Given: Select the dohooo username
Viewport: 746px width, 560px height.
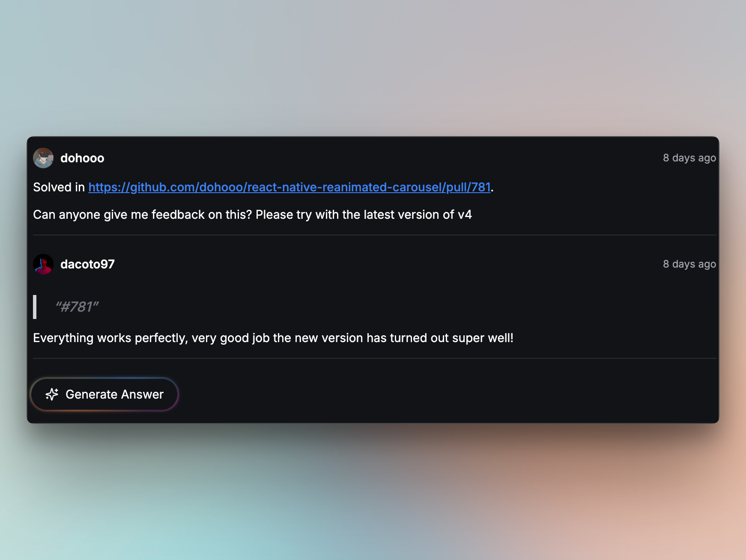Looking at the screenshot, I should (82, 158).
